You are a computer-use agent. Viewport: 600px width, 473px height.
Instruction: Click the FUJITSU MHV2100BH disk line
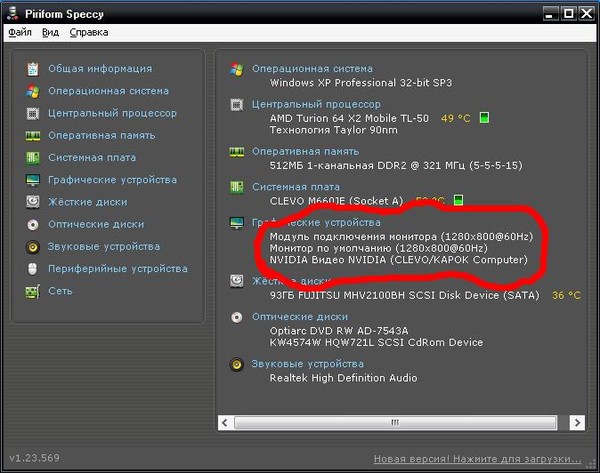(x=404, y=295)
